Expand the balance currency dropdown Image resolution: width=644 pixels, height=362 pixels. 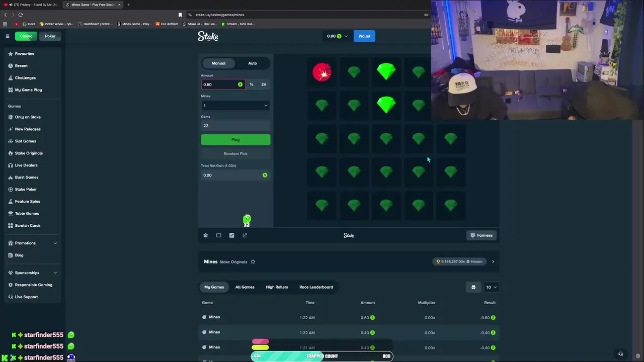[x=337, y=36]
